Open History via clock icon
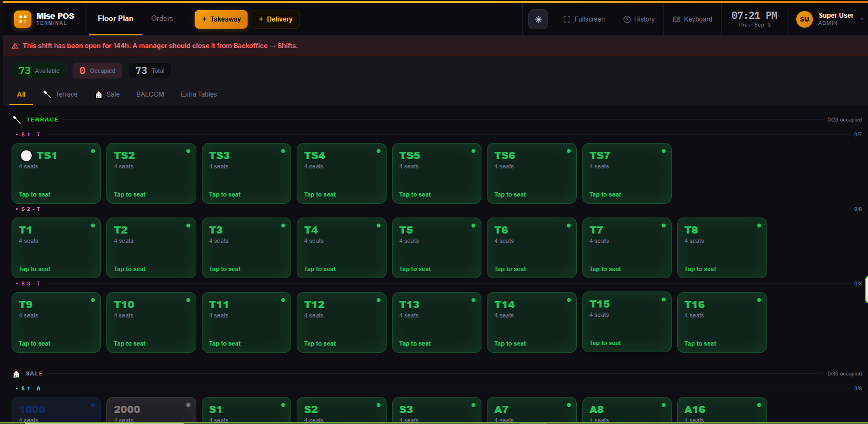This screenshot has width=868, height=424. (627, 19)
